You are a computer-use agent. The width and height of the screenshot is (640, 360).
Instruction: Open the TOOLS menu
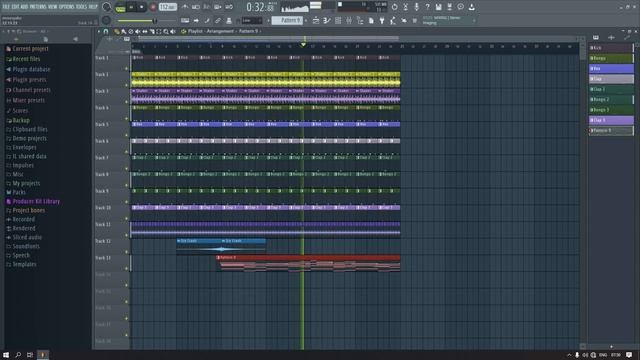click(x=81, y=7)
